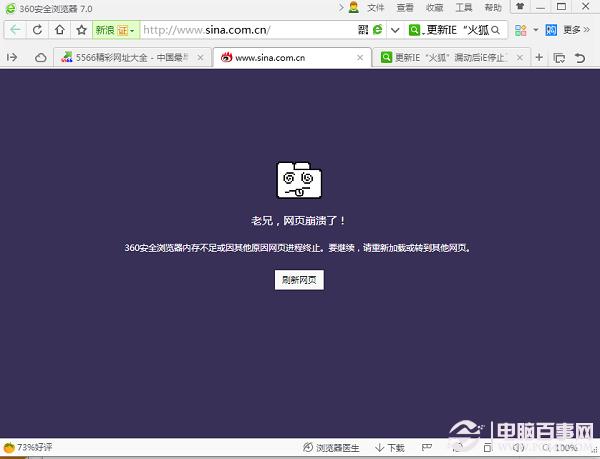Open the 查看 menu

[x=405, y=8]
